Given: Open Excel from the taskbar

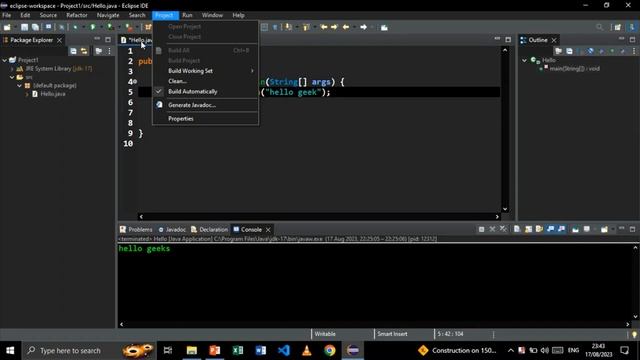Looking at the screenshot, I should click(238, 350).
